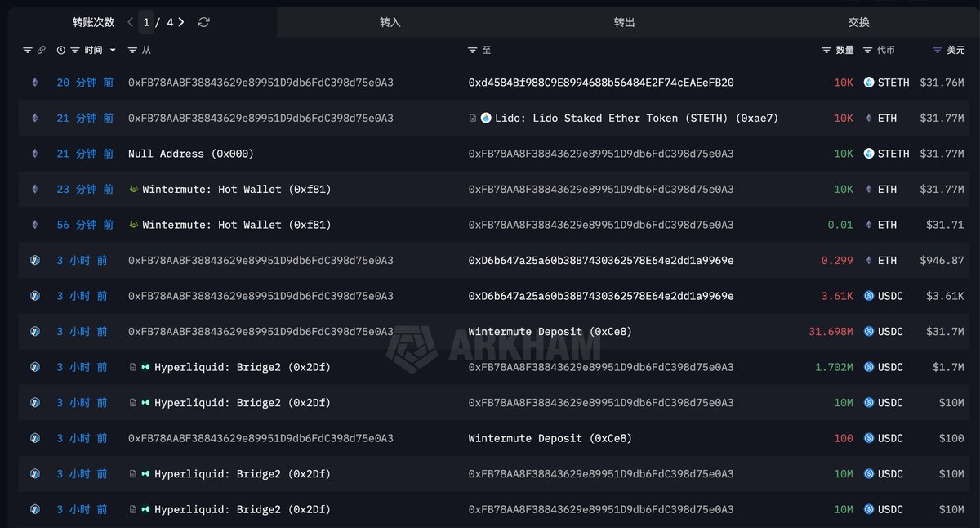Refresh the transfers list
Image resolution: width=980 pixels, height=528 pixels.
(203, 22)
